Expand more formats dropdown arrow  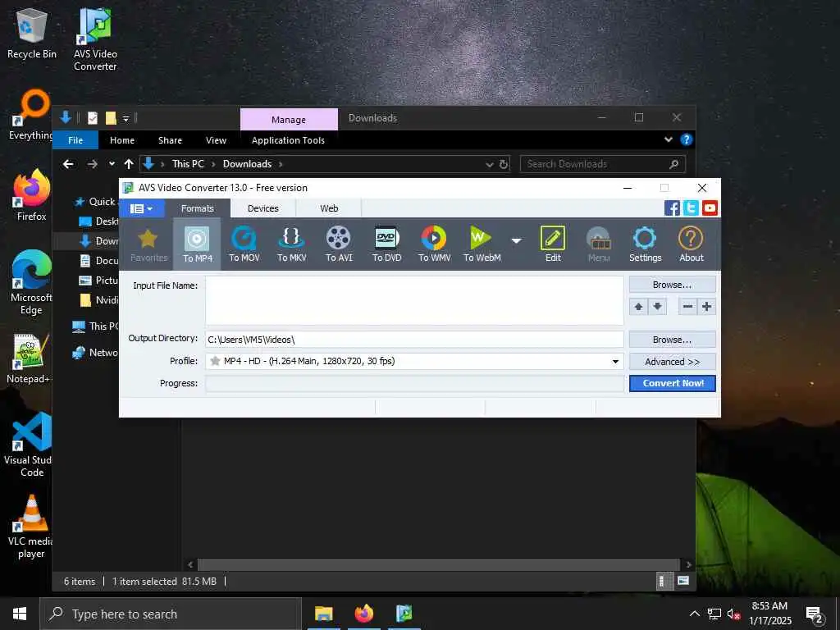click(x=517, y=241)
